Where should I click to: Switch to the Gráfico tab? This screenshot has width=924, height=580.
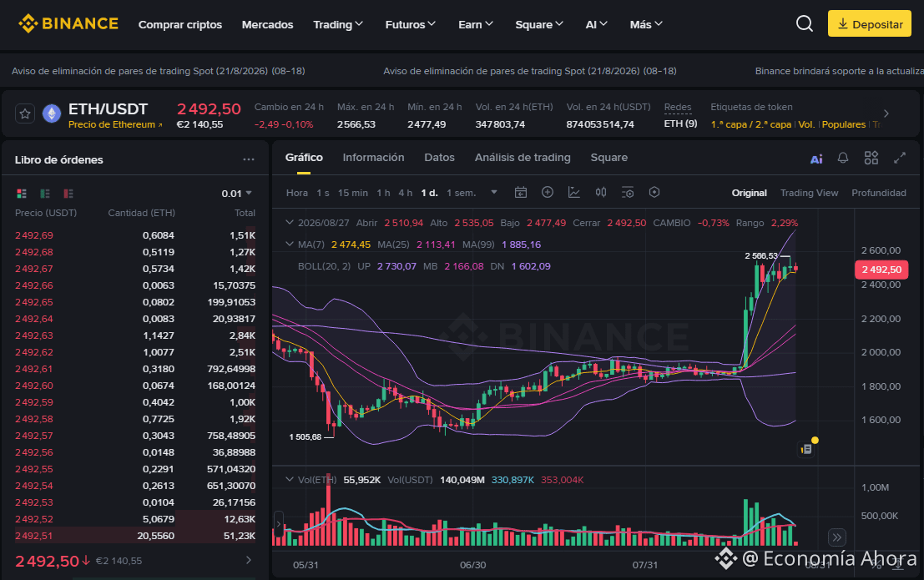point(304,158)
